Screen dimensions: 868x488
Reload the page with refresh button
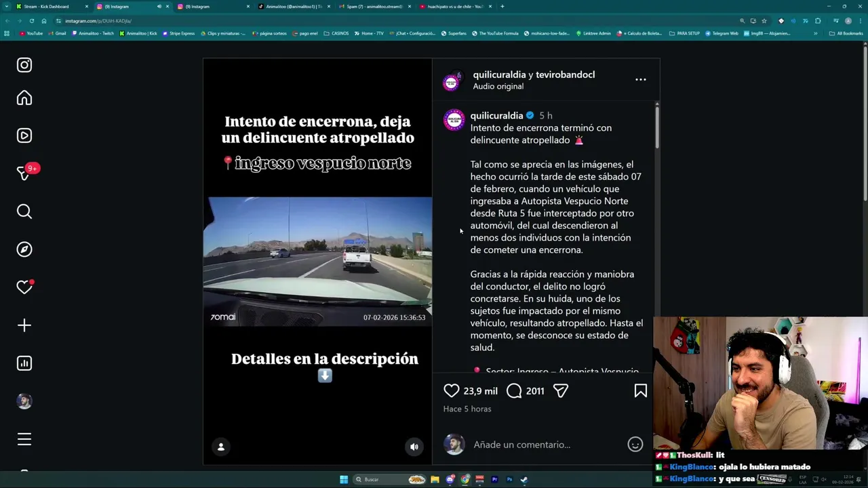pos(31,21)
